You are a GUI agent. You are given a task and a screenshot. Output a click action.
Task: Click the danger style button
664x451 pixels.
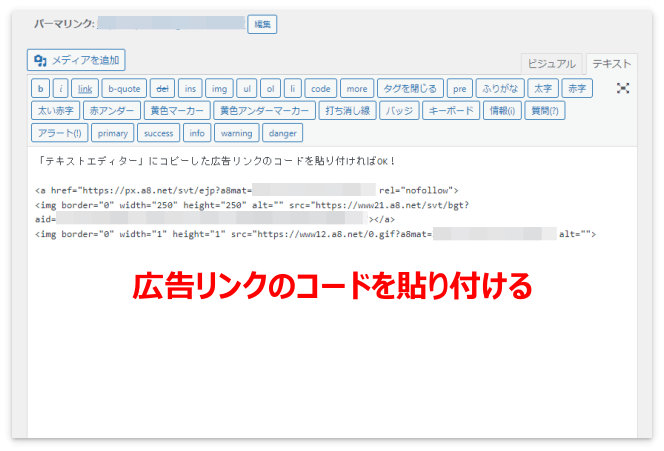tap(282, 133)
